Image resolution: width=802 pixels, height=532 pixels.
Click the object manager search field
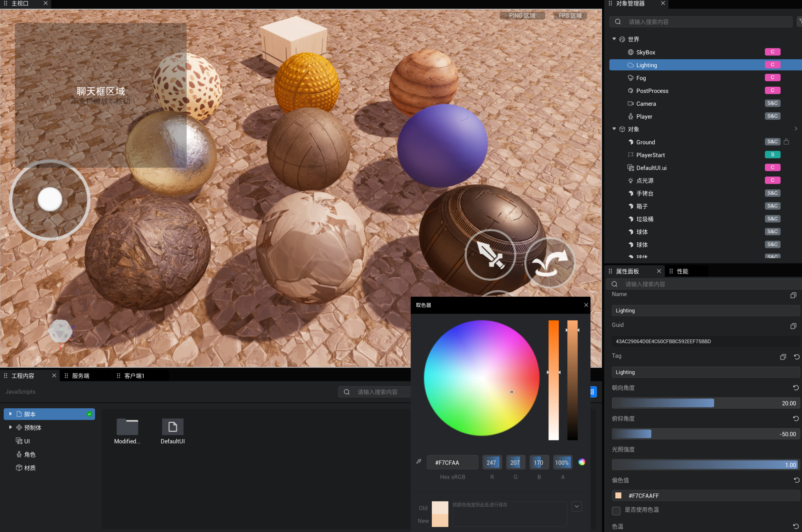tap(701, 22)
